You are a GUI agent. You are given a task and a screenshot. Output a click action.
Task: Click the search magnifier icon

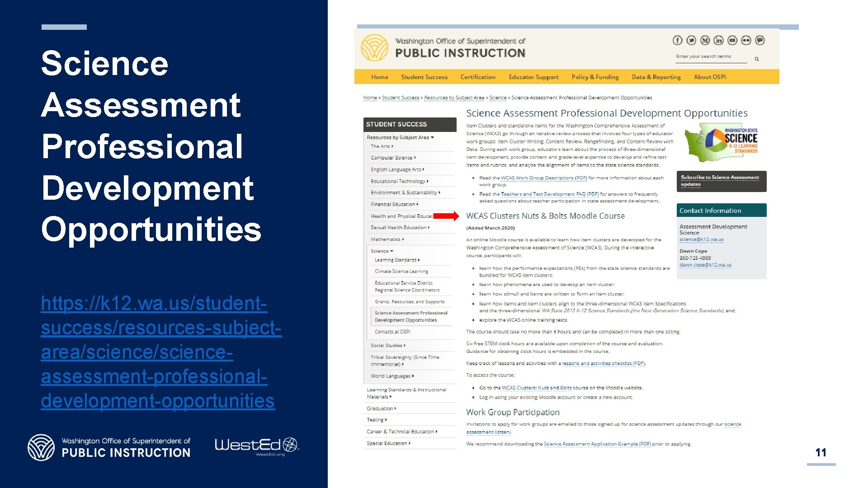point(757,59)
